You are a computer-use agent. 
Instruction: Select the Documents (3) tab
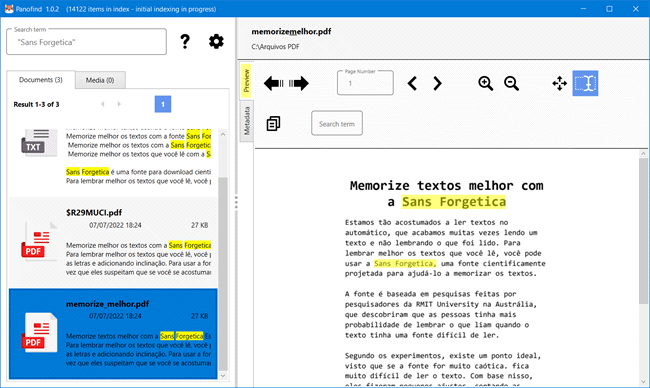[x=41, y=80]
